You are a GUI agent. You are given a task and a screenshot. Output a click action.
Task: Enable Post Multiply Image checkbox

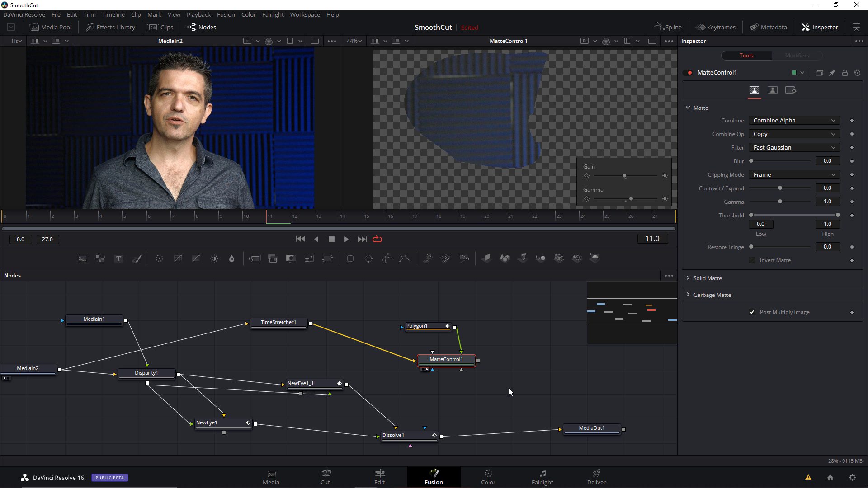[x=752, y=312]
